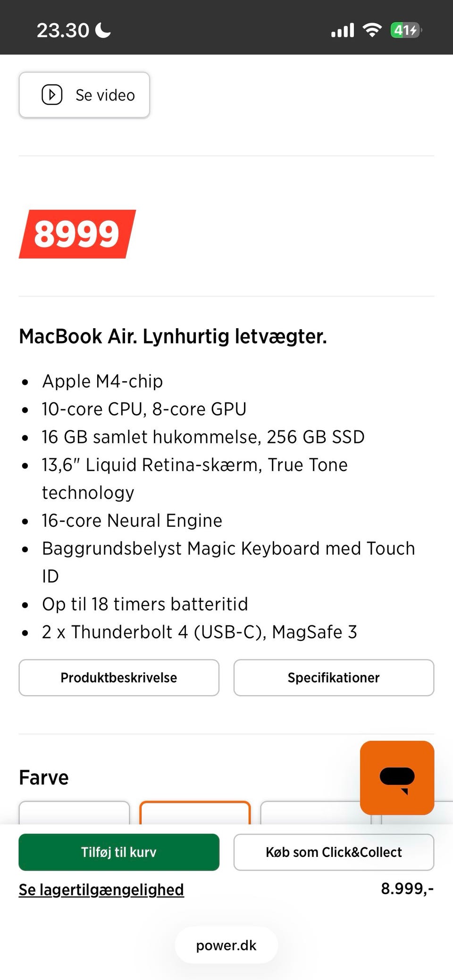Choose Køb som Click&Collect
This screenshot has width=453, height=980.
click(x=334, y=852)
